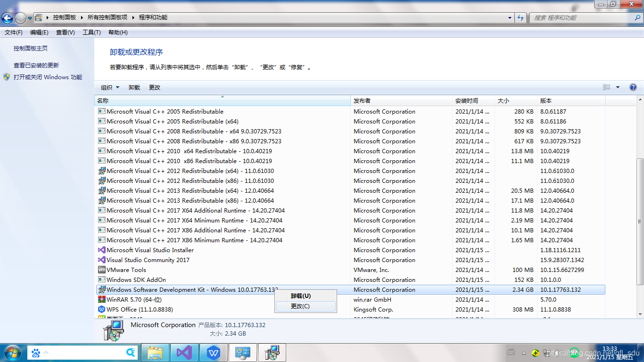Open File Explorer from the taskbar

click(156, 353)
